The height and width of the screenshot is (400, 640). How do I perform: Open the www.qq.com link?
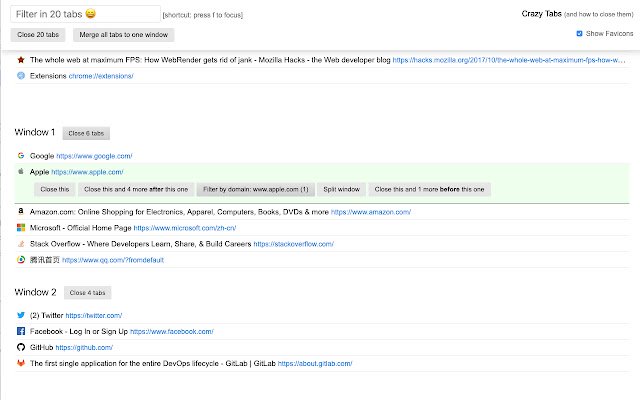(113, 260)
